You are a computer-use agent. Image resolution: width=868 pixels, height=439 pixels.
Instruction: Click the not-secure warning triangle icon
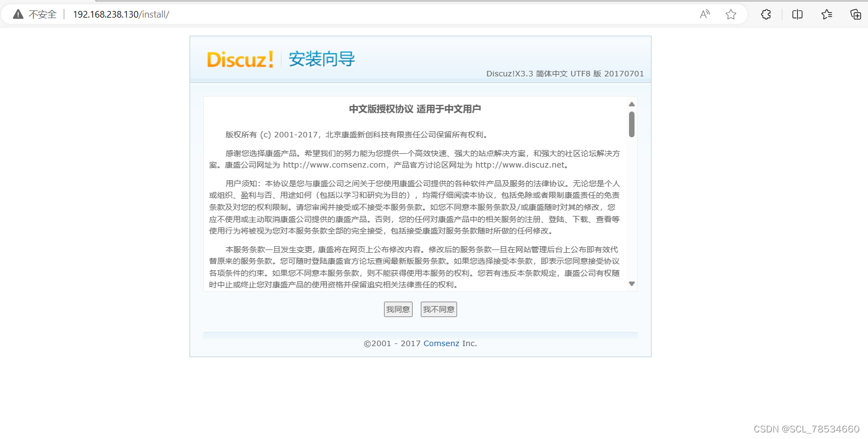tap(18, 14)
